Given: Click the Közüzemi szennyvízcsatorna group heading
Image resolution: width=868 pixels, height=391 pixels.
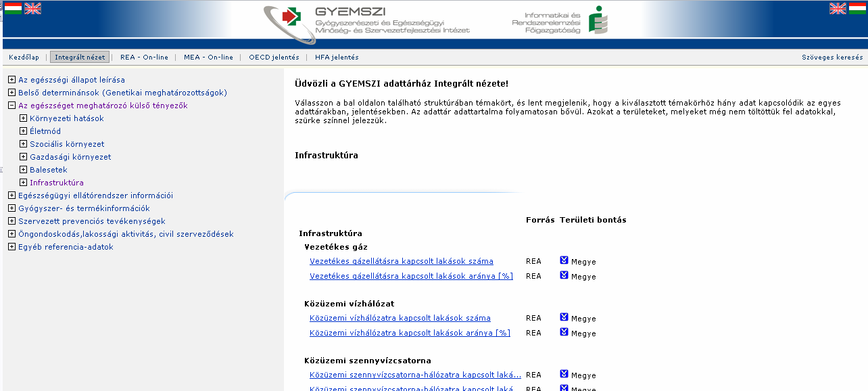Looking at the screenshot, I should [x=368, y=361].
